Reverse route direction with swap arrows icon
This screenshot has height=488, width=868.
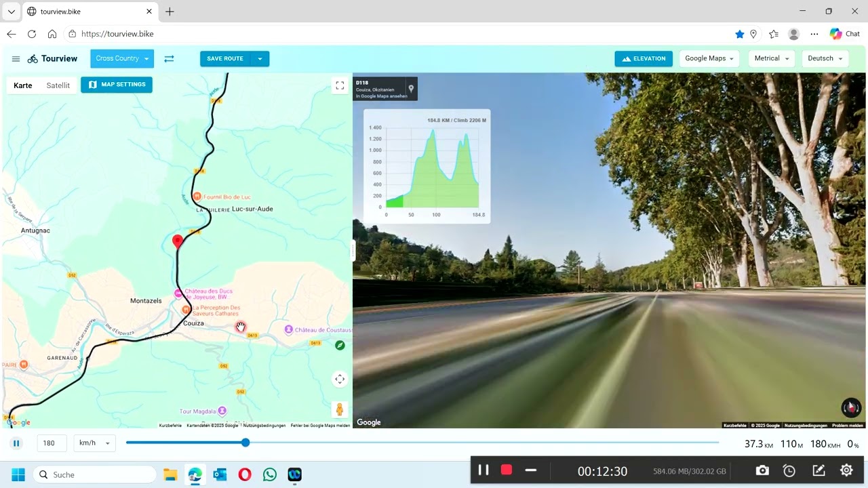[169, 59]
